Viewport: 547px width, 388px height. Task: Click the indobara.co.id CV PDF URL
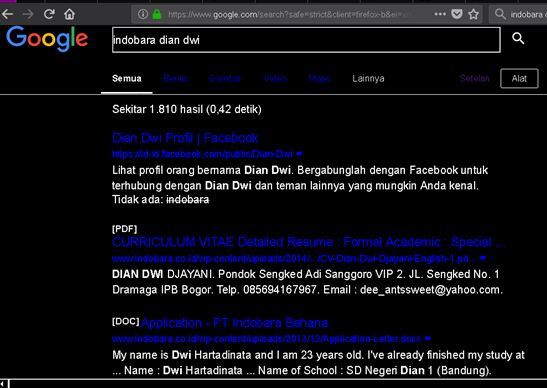[294, 259]
